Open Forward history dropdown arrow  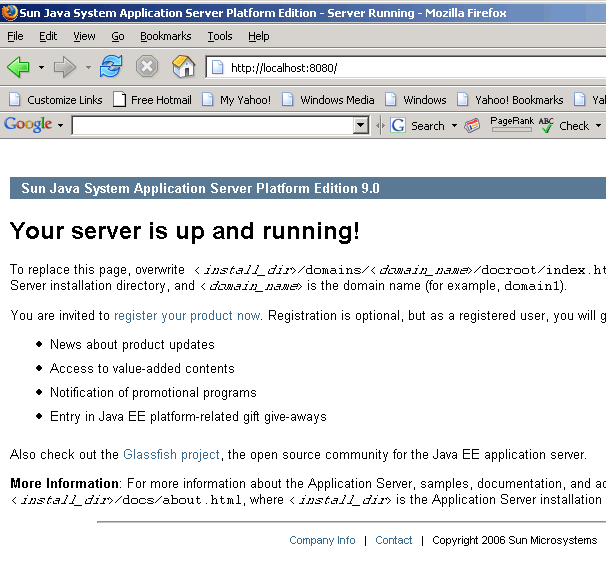click(x=88, y=68)
